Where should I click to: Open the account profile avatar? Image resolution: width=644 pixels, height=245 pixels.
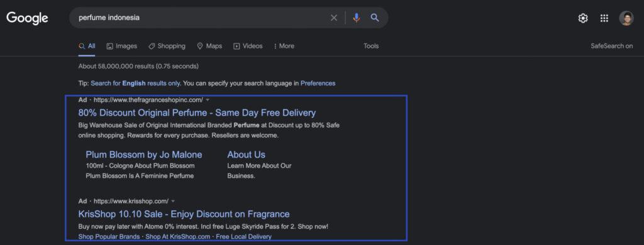(626, 18)
